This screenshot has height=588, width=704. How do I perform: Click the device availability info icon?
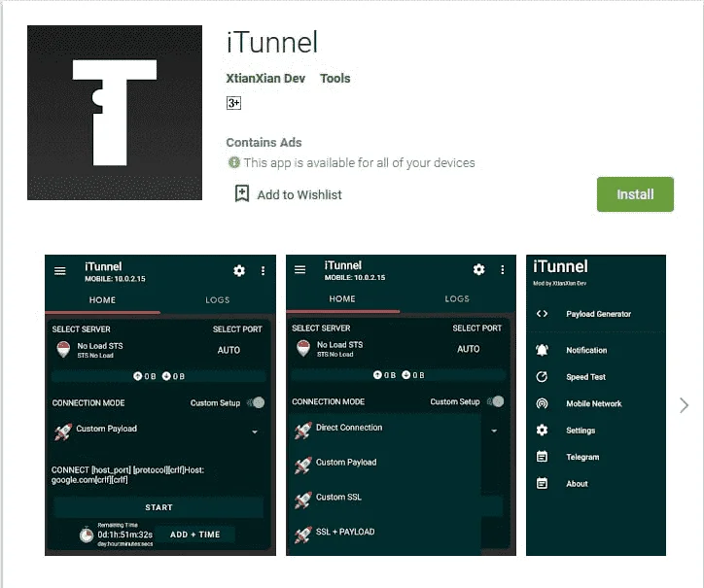pyautogui.click(x=234, y=162)
